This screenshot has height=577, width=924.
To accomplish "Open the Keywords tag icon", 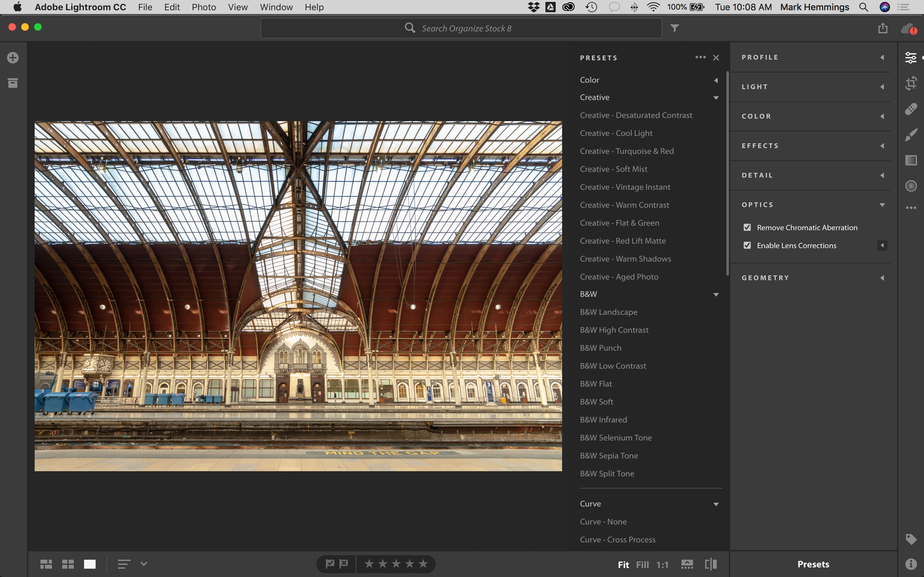I will pos(911,539).
